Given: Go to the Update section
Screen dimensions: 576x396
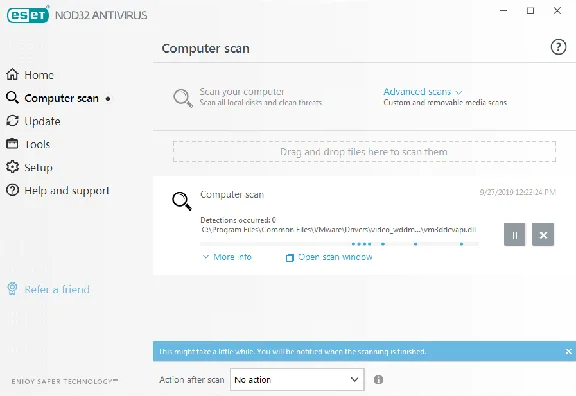Looking at the screenshot, I should pyautogui.click(x=42, y=121).
